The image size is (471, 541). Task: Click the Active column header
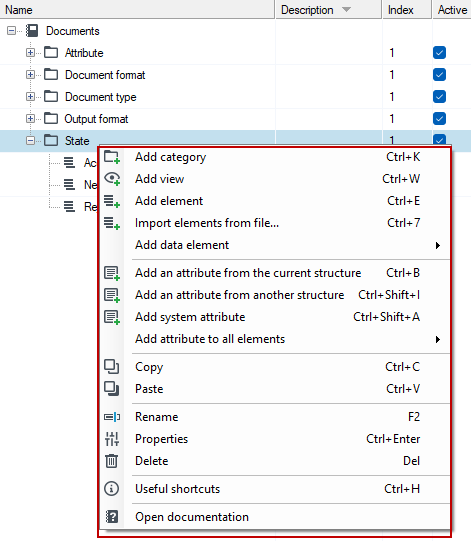(452, 9)
